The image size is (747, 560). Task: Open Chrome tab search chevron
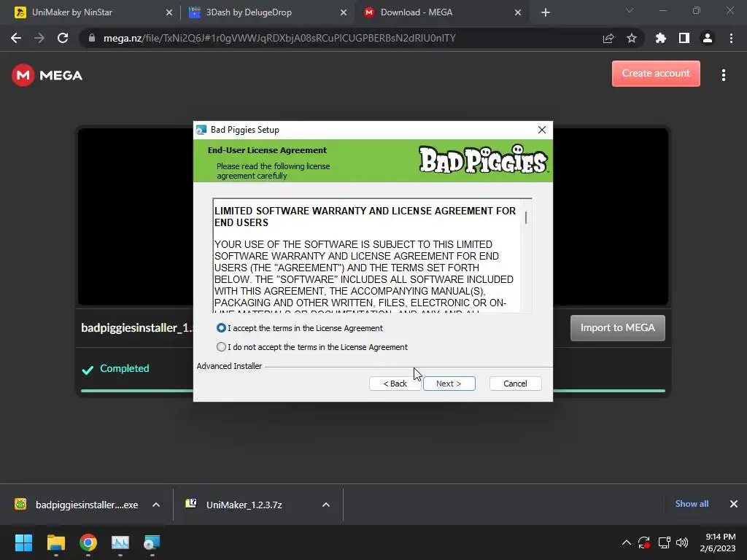pos(630,10)
